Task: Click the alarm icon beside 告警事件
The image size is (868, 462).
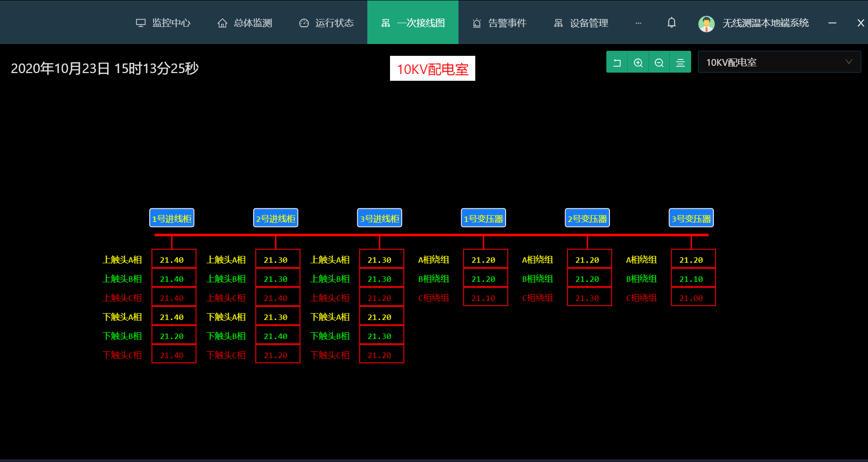Action: point(477,23)
